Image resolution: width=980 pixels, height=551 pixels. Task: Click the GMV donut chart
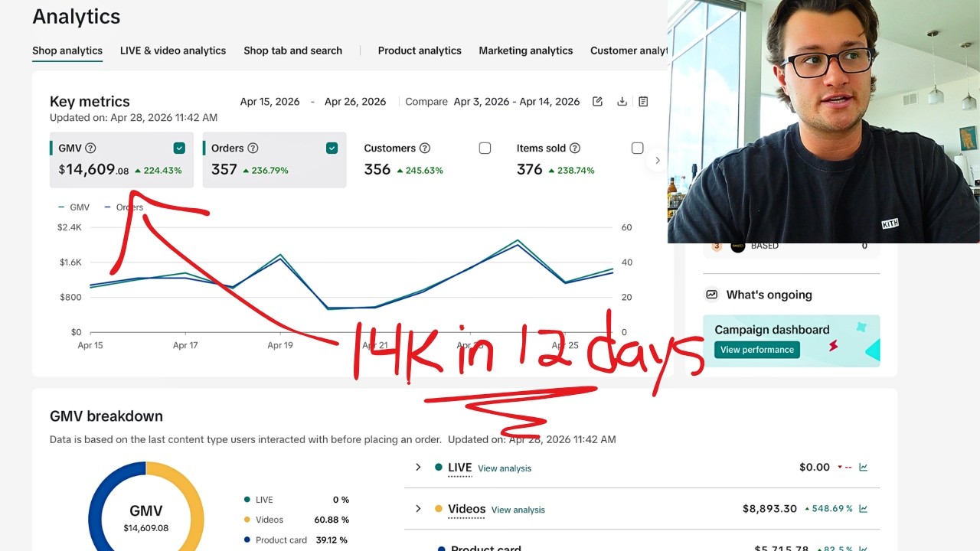click(x=146, y=506)
